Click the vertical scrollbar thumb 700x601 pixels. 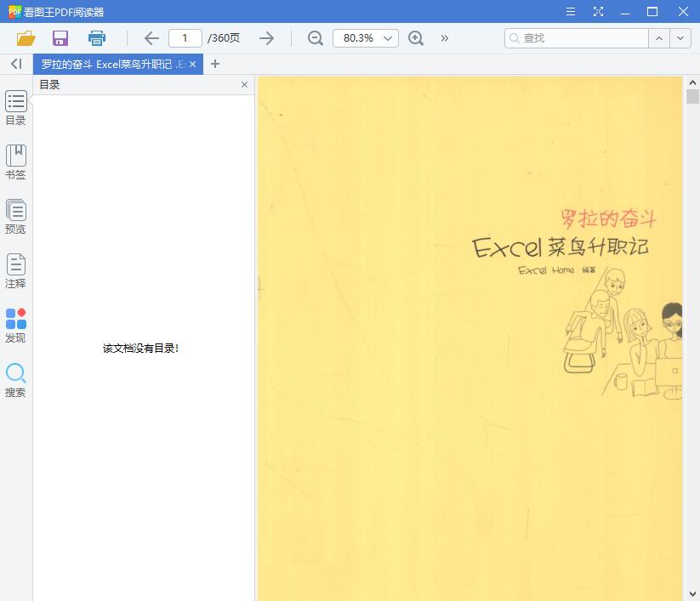(x=692, y=96)
